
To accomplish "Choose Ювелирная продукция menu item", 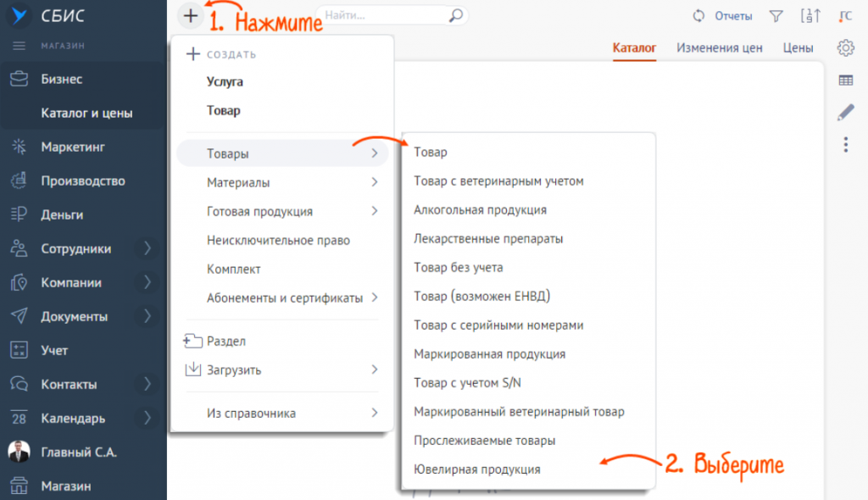I will click(x=476, y=469).
